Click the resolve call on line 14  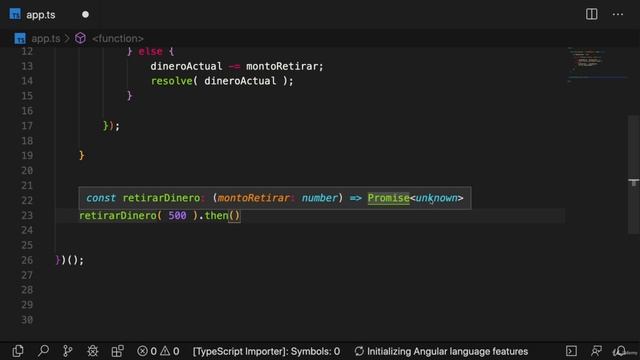(x=171, y=81)
